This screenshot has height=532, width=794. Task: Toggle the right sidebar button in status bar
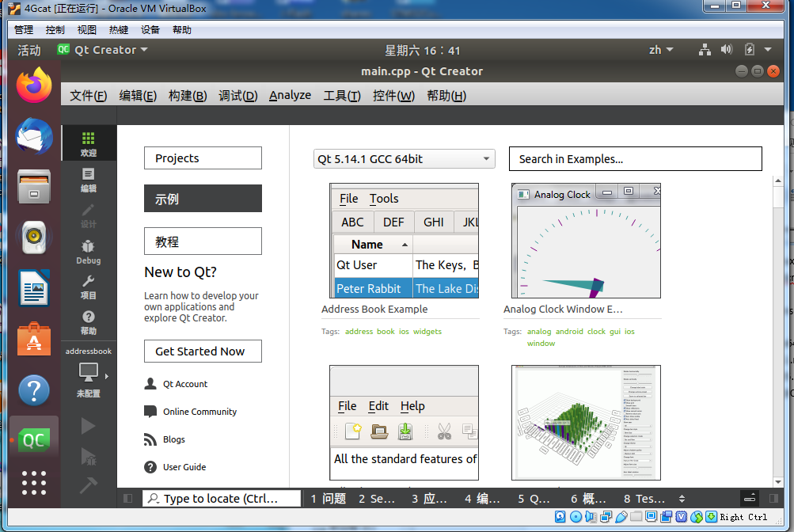coord(773,499)
